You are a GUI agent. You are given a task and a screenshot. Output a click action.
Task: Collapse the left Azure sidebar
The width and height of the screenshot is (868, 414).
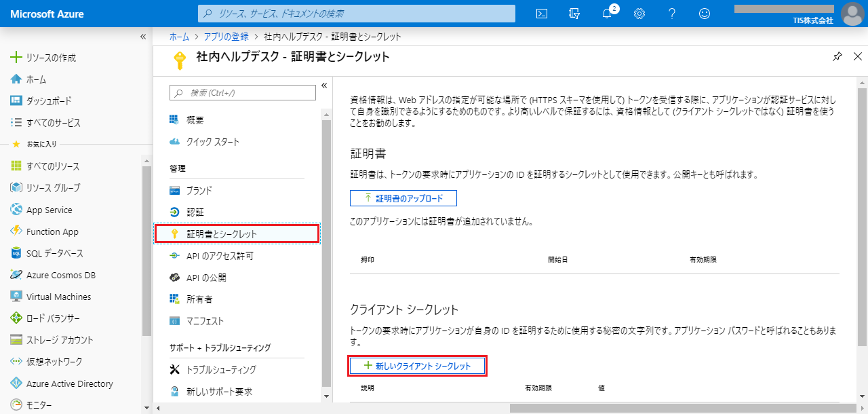[x=143, y=37]
